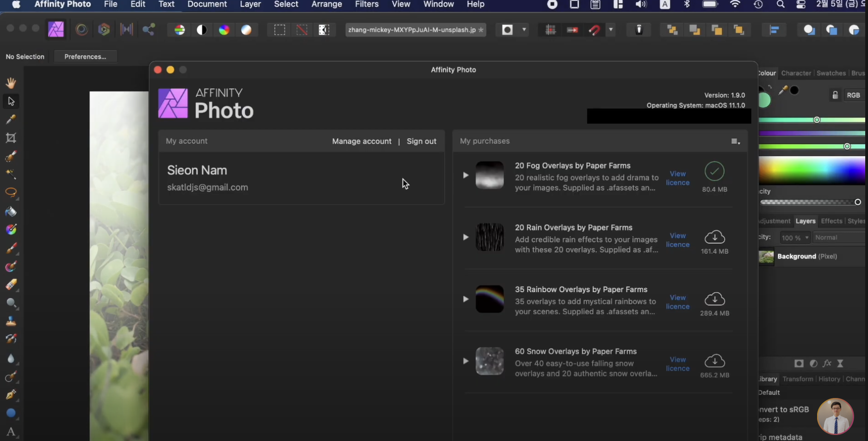This screenshot has width=868, height=441.
Task: Toggle the Assistant options toolbar icon
Action: point(639,30)
